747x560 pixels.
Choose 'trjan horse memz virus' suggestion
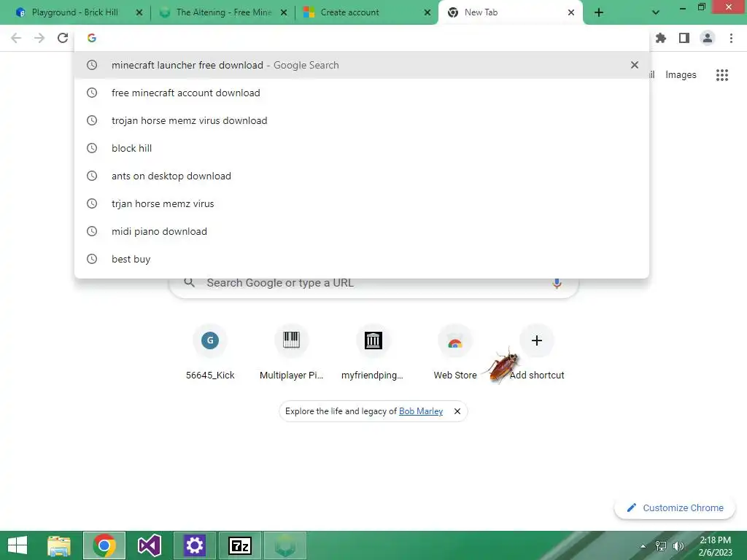pyautogui.click(x=362, y=203)
